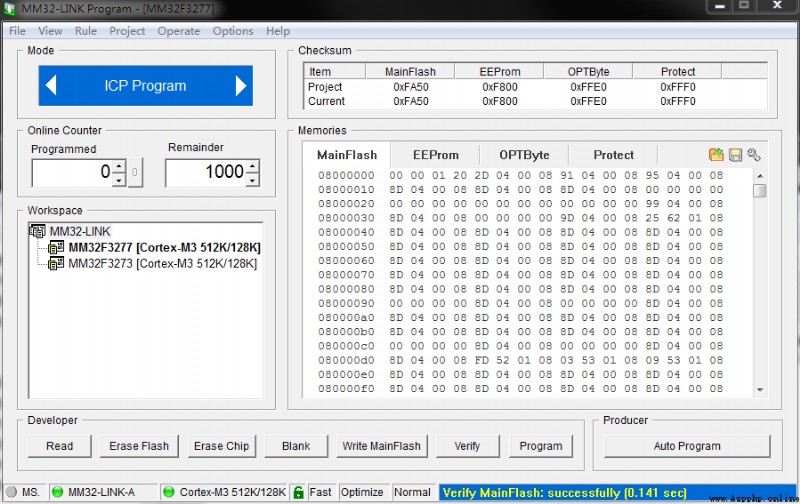
Task: Click the Read button
Action: pyautogui.click(x=60, y=446)
